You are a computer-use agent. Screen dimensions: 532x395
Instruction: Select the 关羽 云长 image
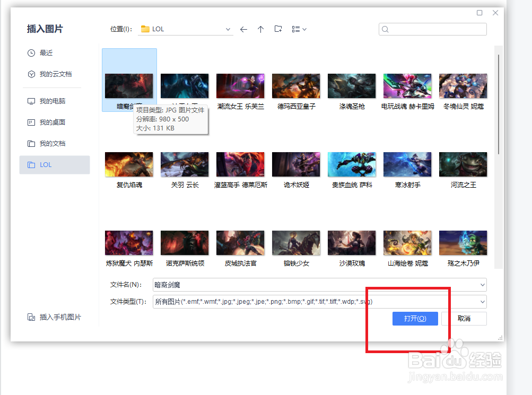click(185, 164)
